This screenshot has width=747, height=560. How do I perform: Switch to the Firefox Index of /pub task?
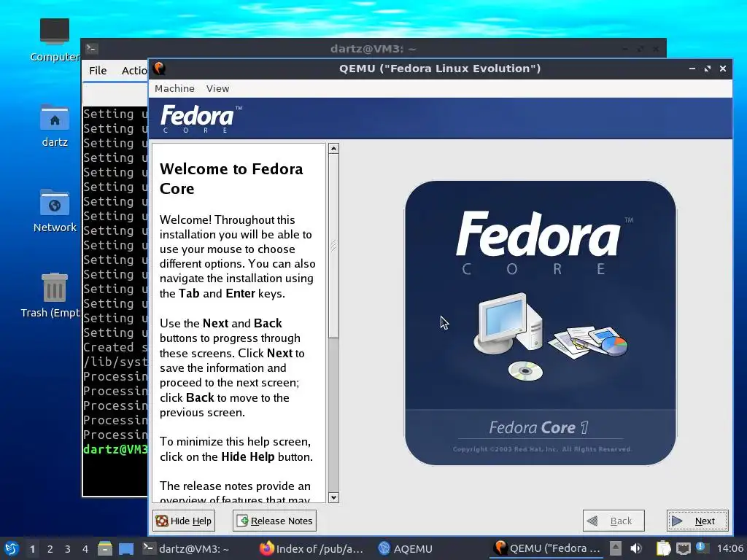[x=311, y=548]
